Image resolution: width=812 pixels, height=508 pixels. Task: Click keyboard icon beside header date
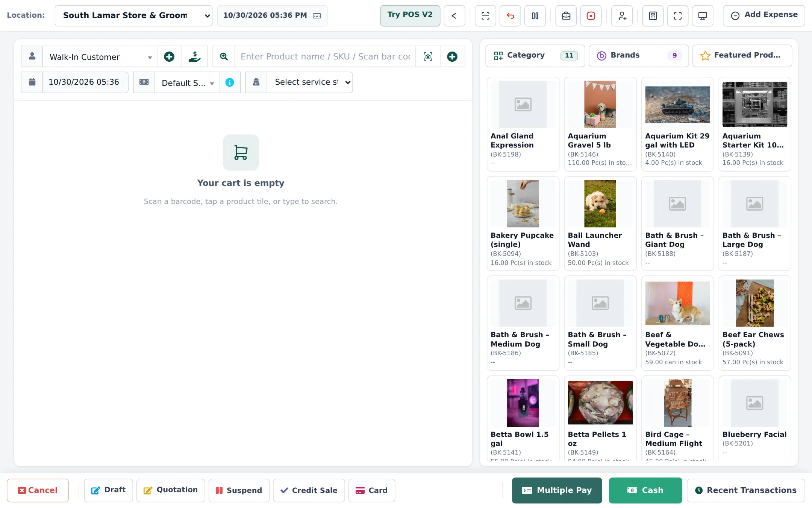click(317, 16)
